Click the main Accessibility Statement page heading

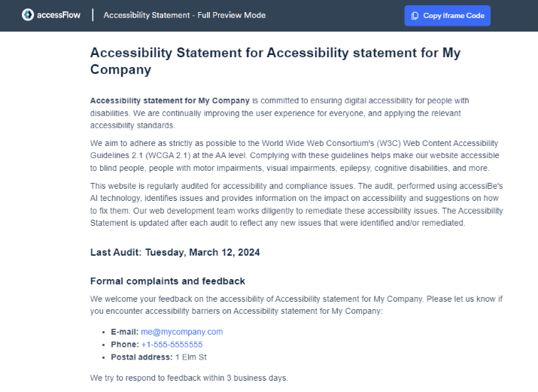[275, 61]
